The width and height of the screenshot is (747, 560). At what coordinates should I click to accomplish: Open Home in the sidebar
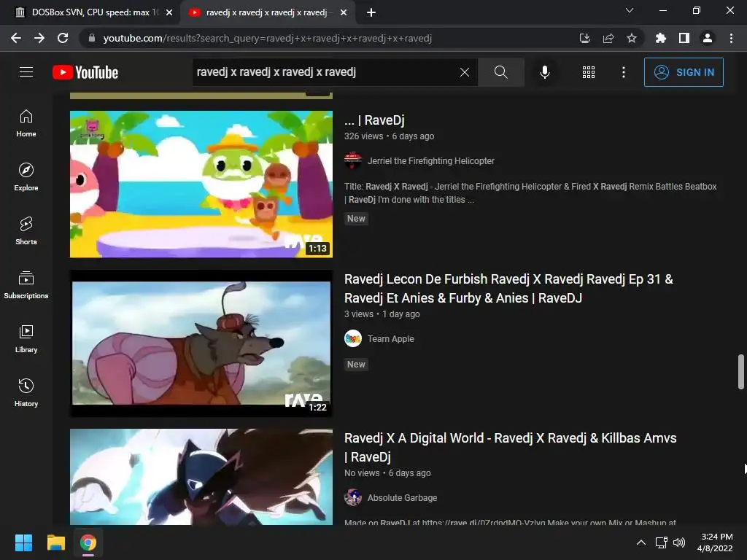pos(26,123)
